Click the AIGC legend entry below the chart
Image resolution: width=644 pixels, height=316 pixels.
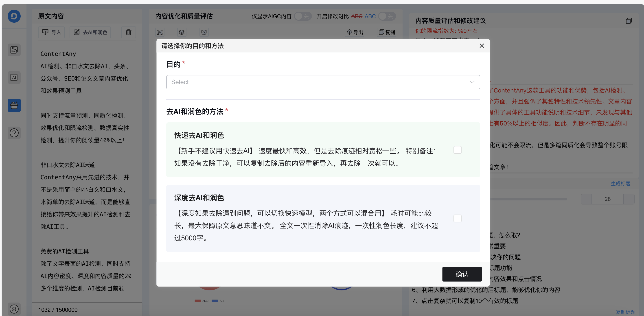tap(202, 301)
